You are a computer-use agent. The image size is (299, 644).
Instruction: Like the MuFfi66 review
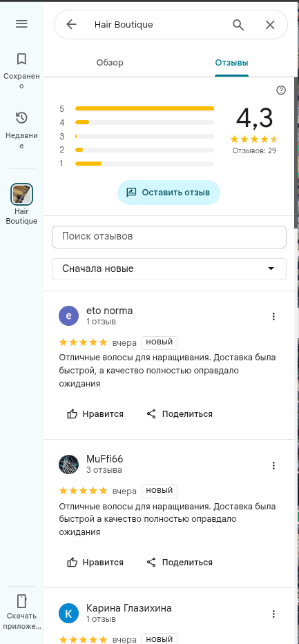coord(95,563)
